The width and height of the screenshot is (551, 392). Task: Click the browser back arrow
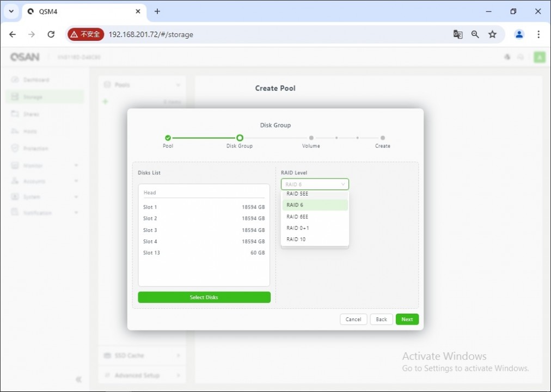click(x=13, y=34)
